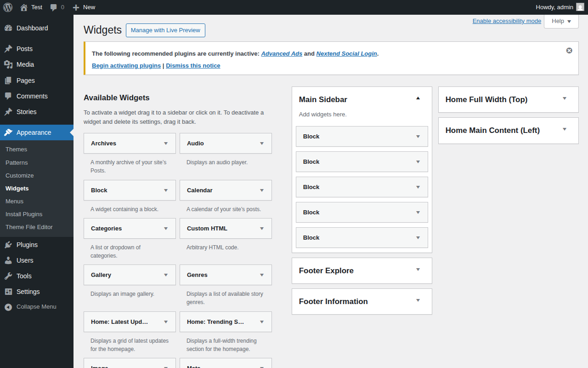588x368 pixels.
Task: Collapse the Main Sidebar panel
Action: click(x=418, y=98)
